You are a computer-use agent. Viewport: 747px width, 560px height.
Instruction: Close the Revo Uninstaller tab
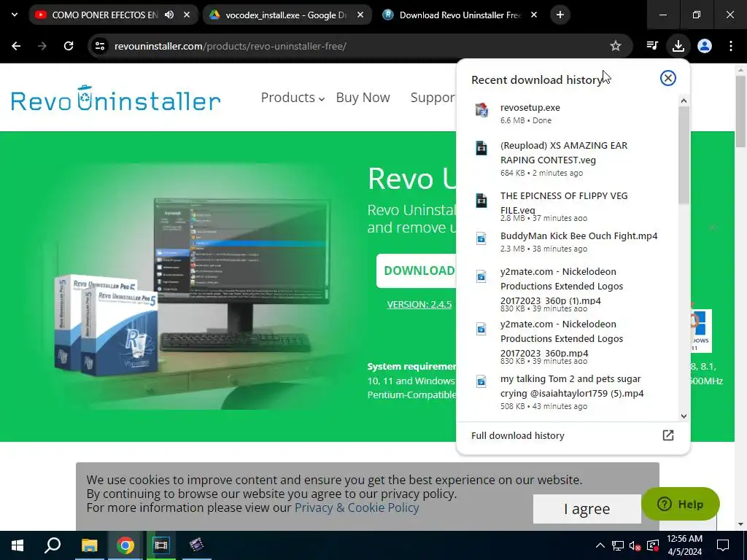pos(533,15)
